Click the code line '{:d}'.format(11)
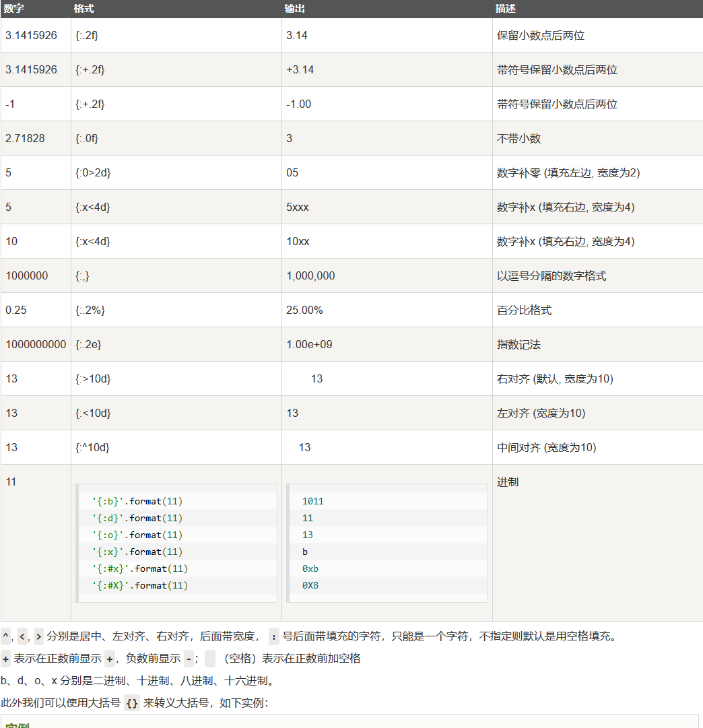The image size is (703, 728). (137, 518)
